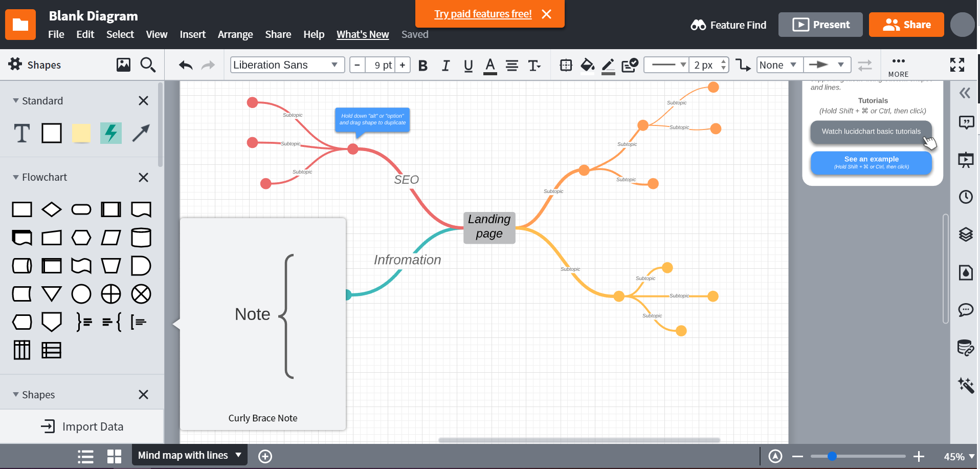Click Watch lucidchart basic tutorials
This screenshot has width=980, height=469.
(871, 132)
